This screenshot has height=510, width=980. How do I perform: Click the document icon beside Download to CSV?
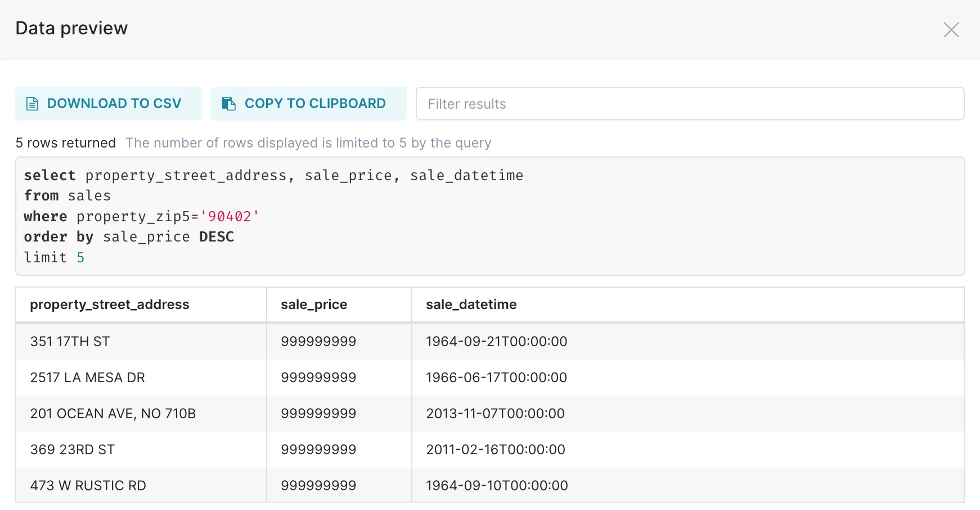point(33,104)
